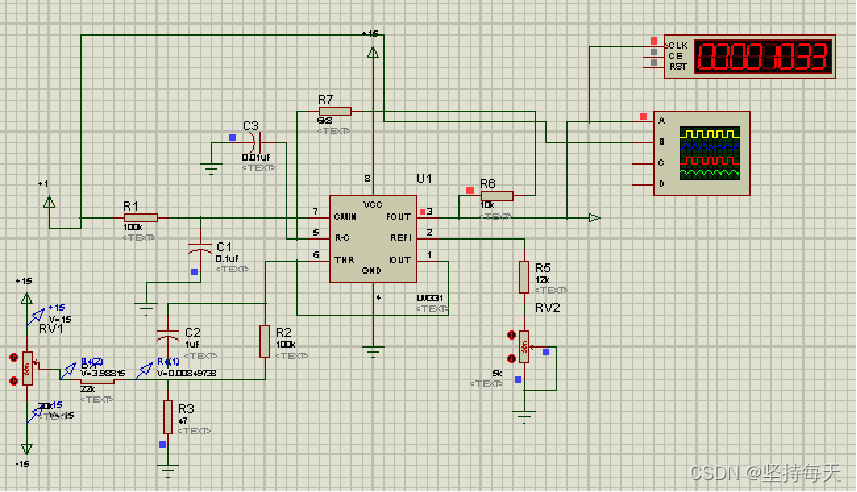The height and width of the screenshot is (492, 857).
Task: Select power terminal arrow left of R1
Action: [49, 202]
